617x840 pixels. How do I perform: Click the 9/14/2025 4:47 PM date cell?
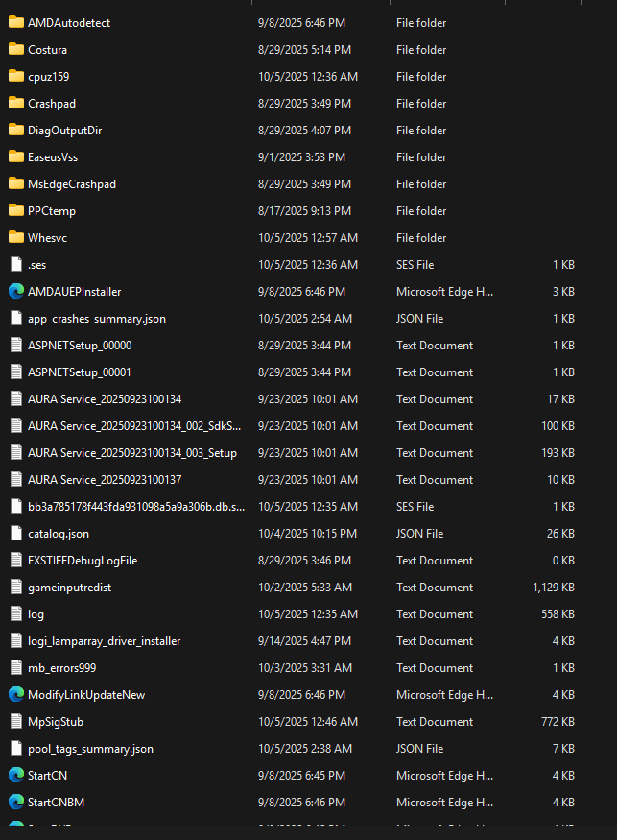pos(304,640)
